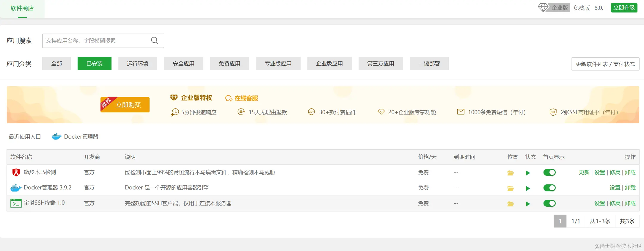Select the 免费应用 category filter

[230, 64]
